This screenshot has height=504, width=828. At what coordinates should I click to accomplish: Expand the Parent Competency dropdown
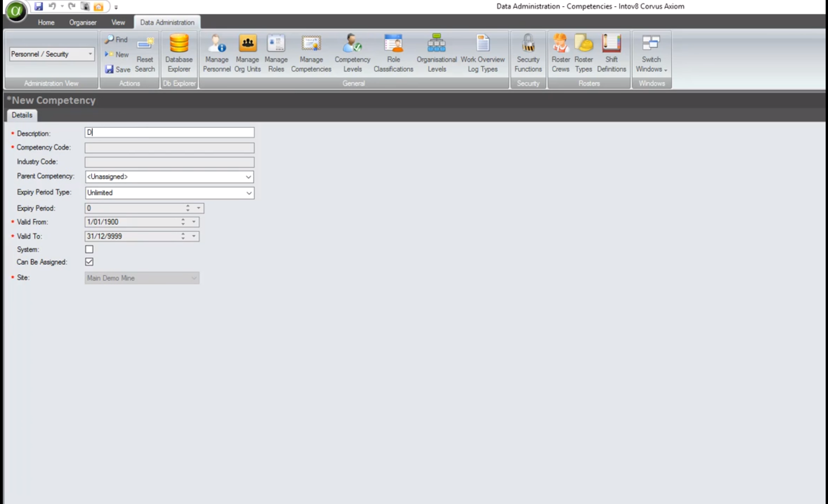click(249, 177)
